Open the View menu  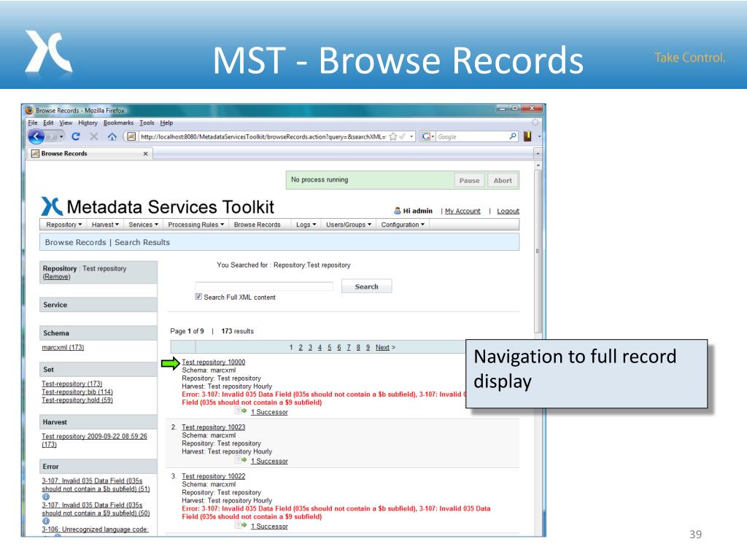click(66, 122)
